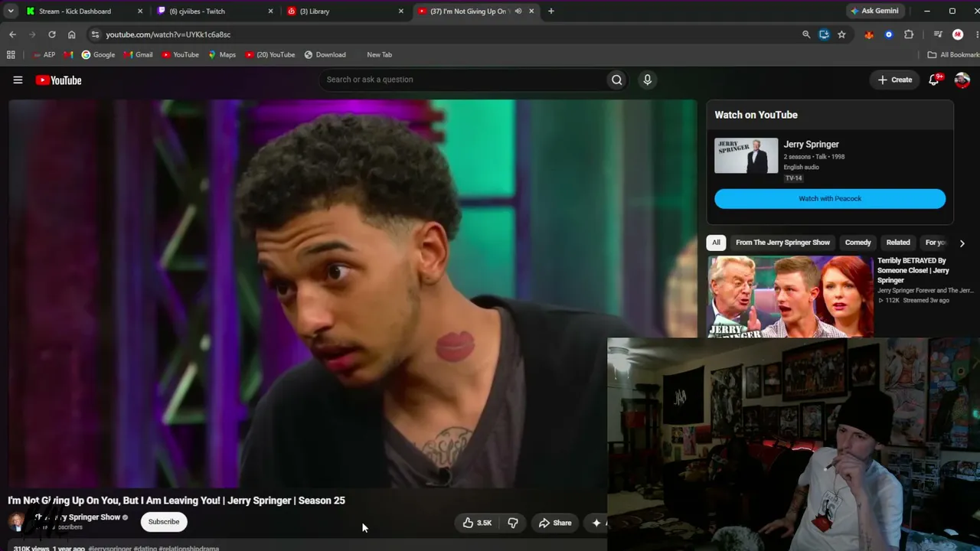Click the YouTube search magnifier button
980x551 pixels.
pos(616,80)
